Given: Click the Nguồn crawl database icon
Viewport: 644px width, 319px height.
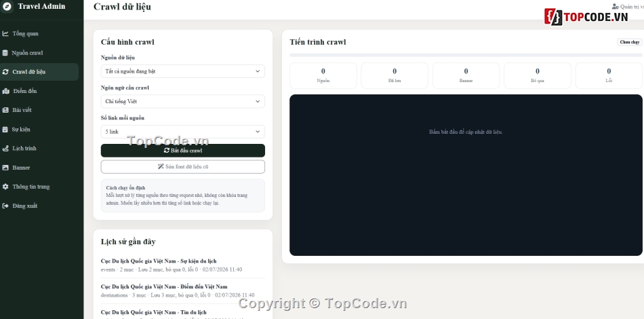Looking at the screenshot, I should click(x=5, y=53).
